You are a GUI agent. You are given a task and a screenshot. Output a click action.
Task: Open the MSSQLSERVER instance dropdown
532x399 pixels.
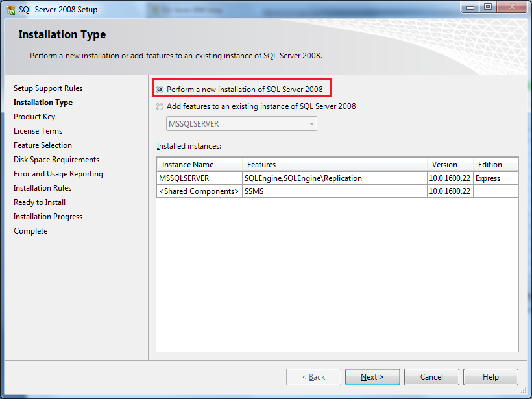[x=241, y=124]
